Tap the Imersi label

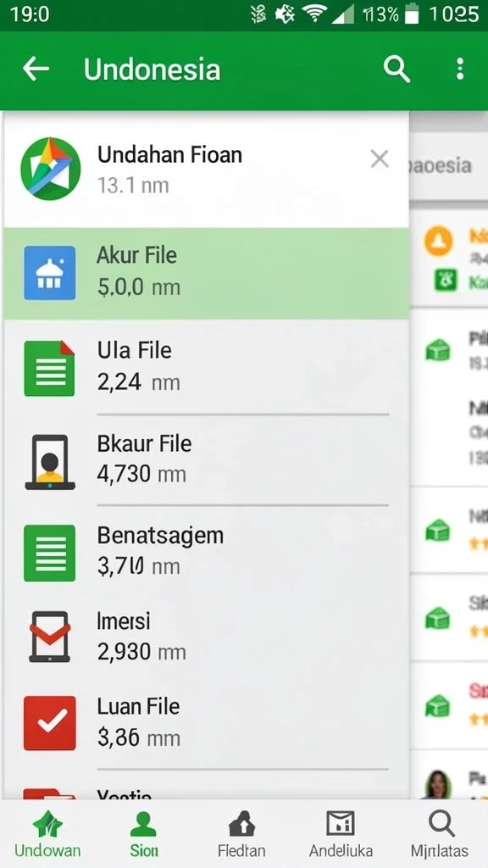click(x=124, y=621)
